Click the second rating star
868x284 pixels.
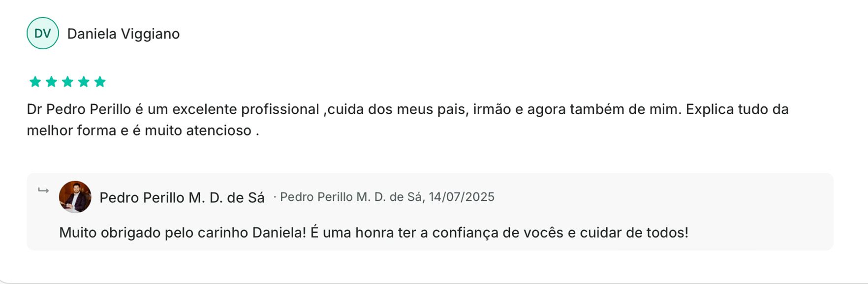pyautogui.click(x=51, y=82)
